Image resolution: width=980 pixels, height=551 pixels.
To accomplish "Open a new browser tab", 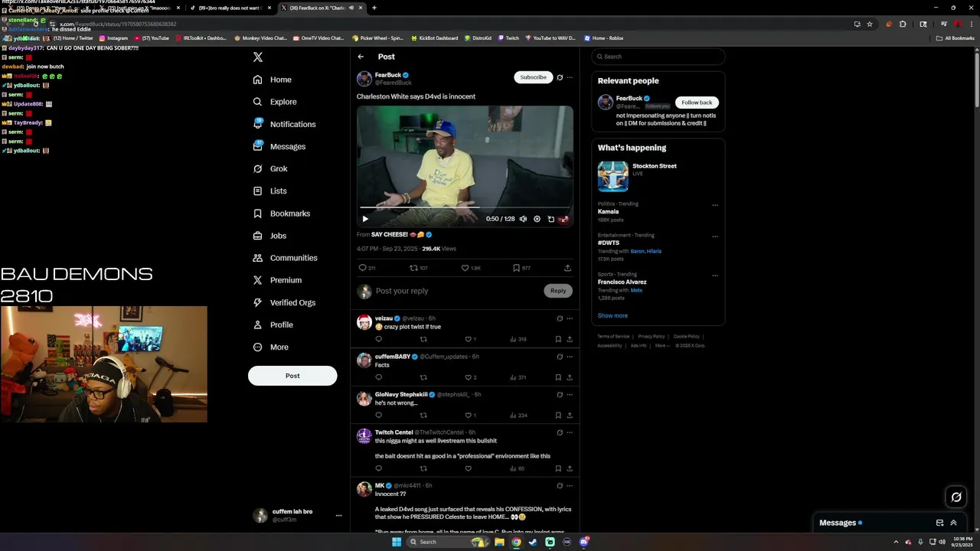I will pyautogui.click(x=374, y=8).
